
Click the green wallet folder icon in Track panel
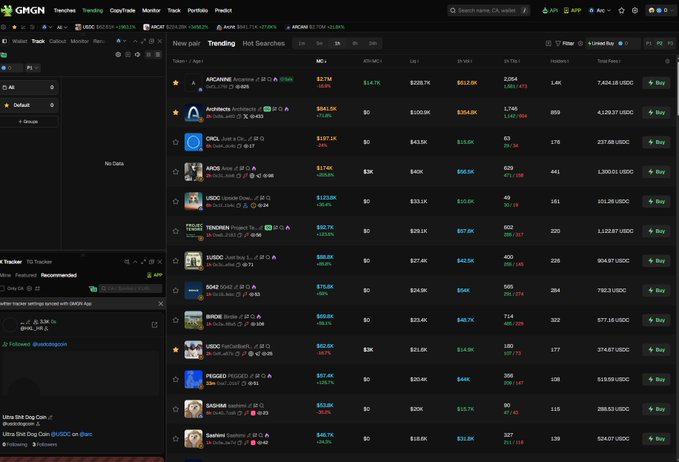4,55
